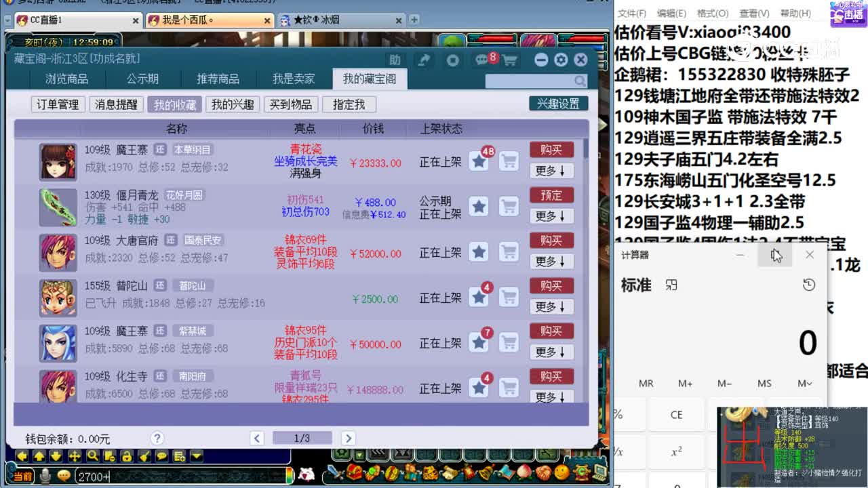Open 藏宝阁 settings gear icon
868x488 pixels.
pyautogui.click(x=561, y=60)
